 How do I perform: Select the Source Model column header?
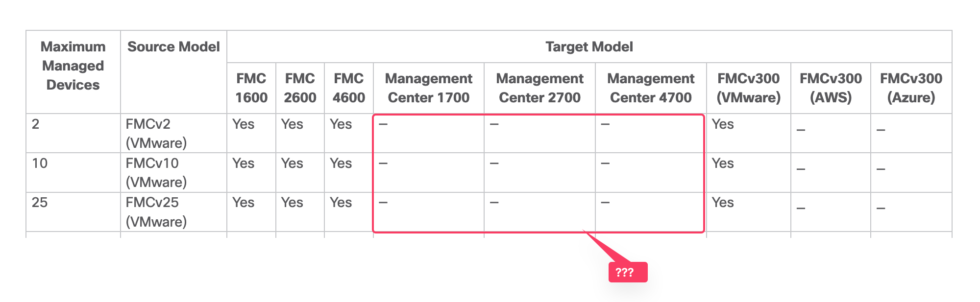click(x=173, y=46)
